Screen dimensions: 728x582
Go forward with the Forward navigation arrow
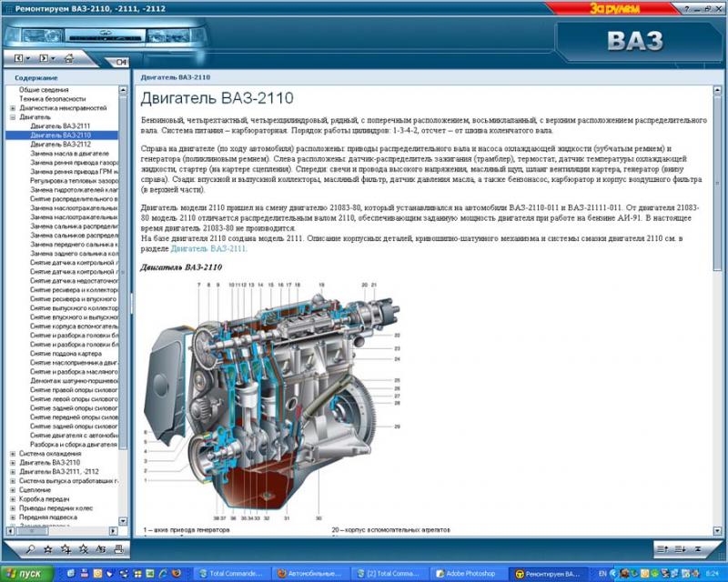tap(43, 58)
